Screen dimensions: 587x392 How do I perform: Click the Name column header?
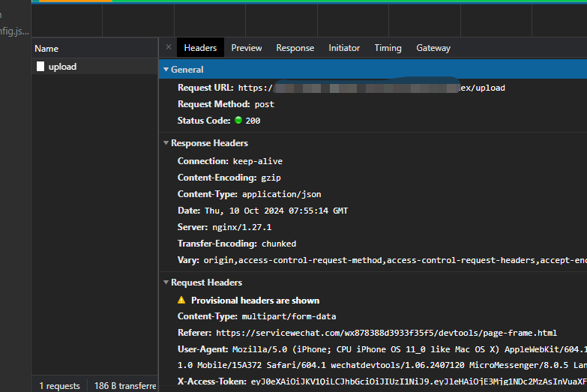(x=94, y=48)
